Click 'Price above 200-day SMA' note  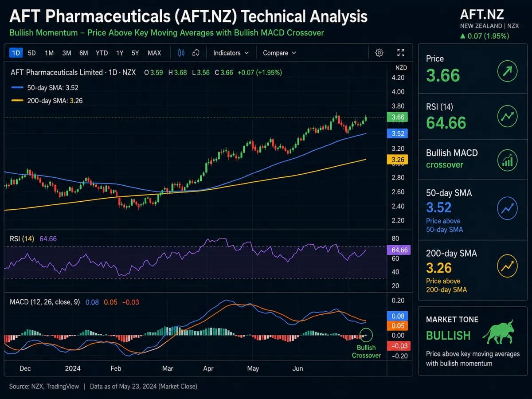[446, 286]
